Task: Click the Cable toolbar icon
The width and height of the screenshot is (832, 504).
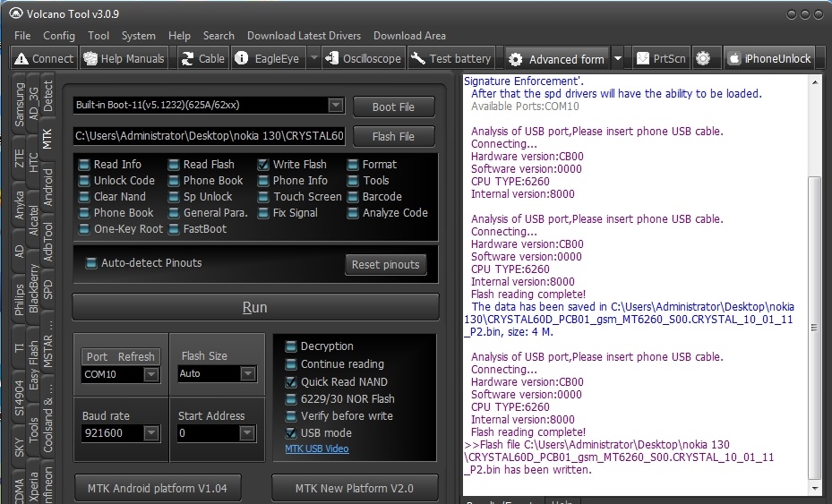Action: tap(187, 58)
